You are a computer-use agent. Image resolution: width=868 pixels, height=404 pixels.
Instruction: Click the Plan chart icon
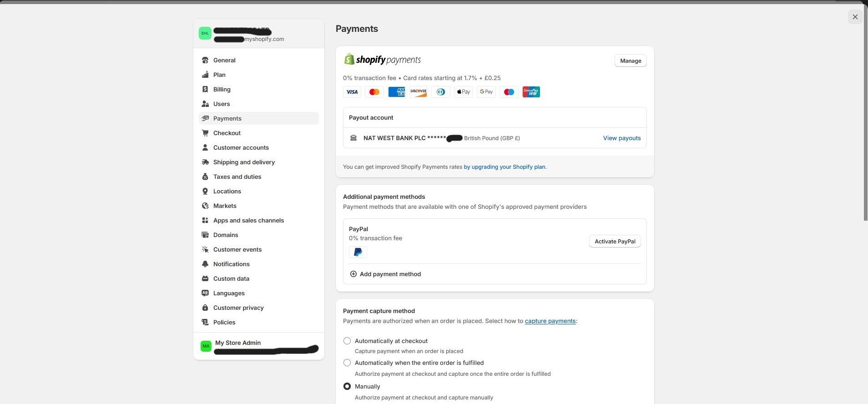pos(205,75)
